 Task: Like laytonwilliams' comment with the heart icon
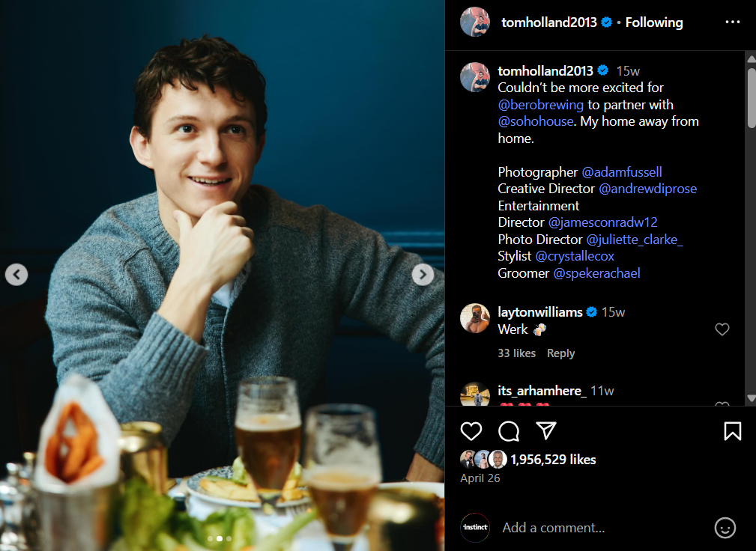click(722, 329)
